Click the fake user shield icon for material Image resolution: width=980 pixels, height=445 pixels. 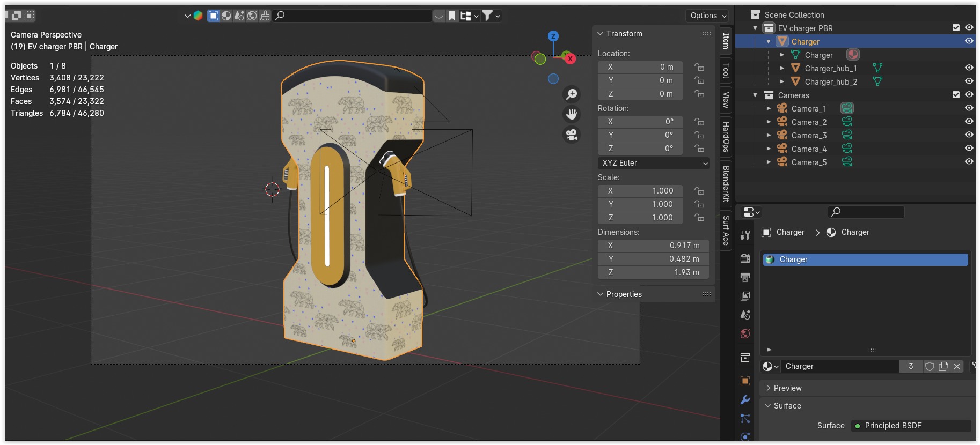[930, 366]
